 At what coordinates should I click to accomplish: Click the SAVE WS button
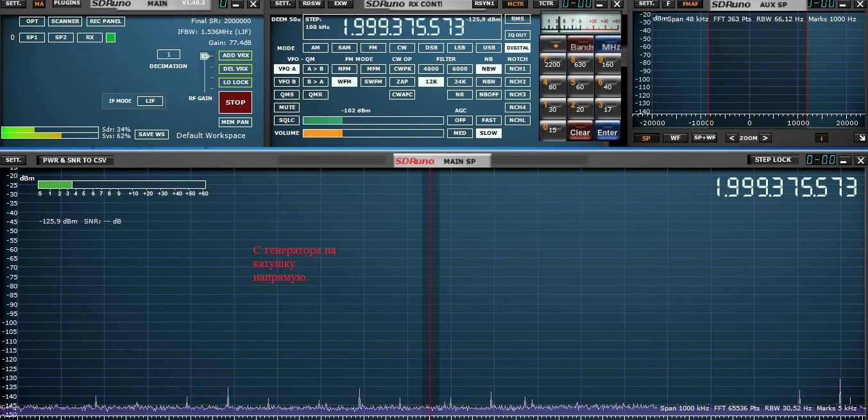(151, 134)
